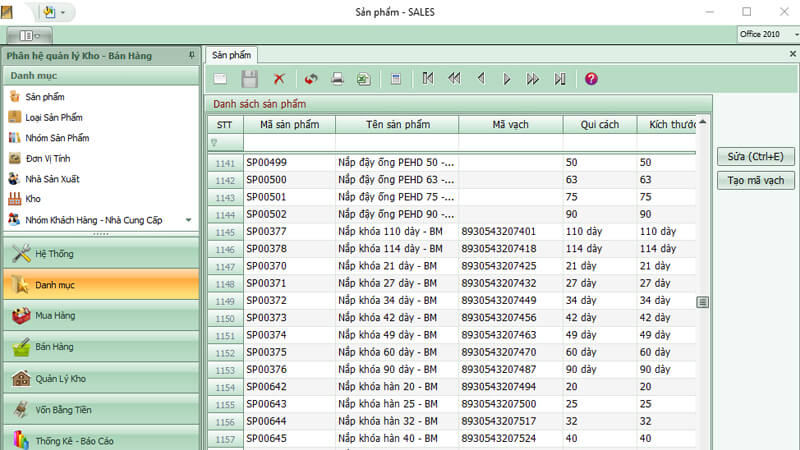This screenshot has height=450, width=800.
Task: Go to next record arrow
Action: pos(507,79)
